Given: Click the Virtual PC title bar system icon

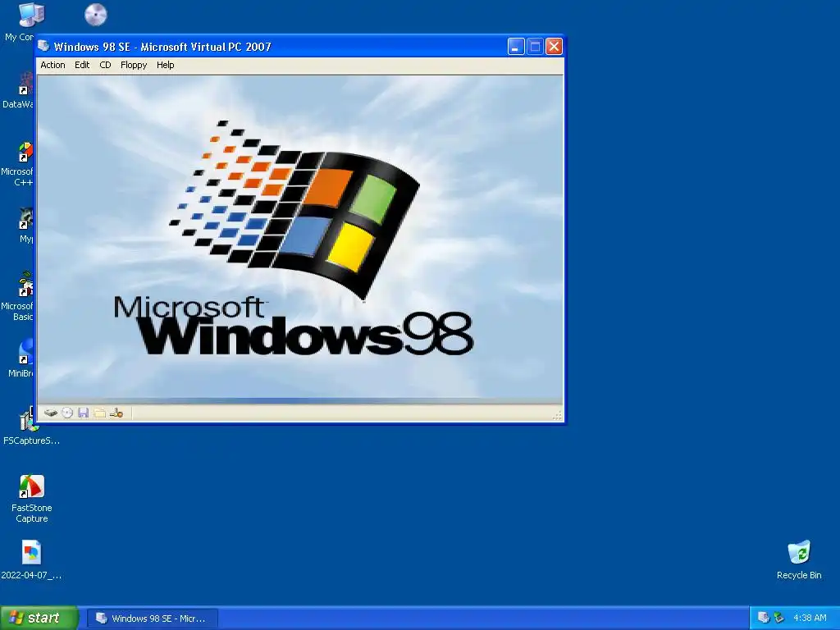Looking at the screenshot, I should pyautogui.click(x=44, y=47).
